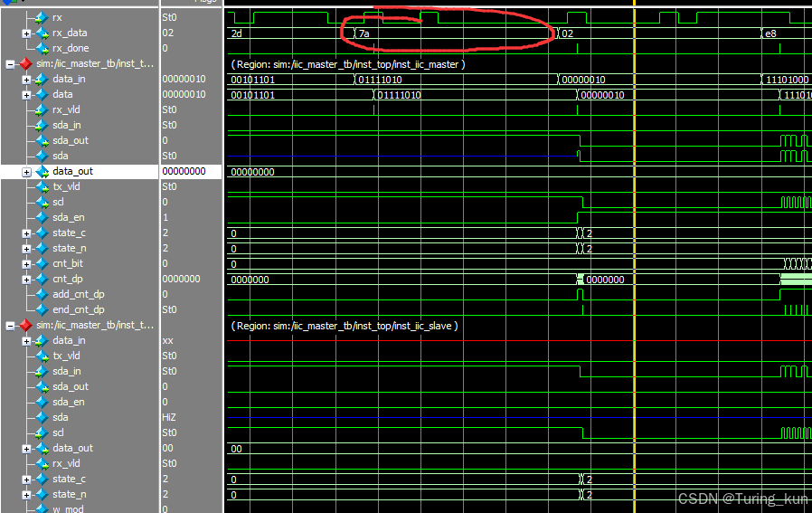
Task: Click the rx_data signal icon
Action: pos(42,33)
